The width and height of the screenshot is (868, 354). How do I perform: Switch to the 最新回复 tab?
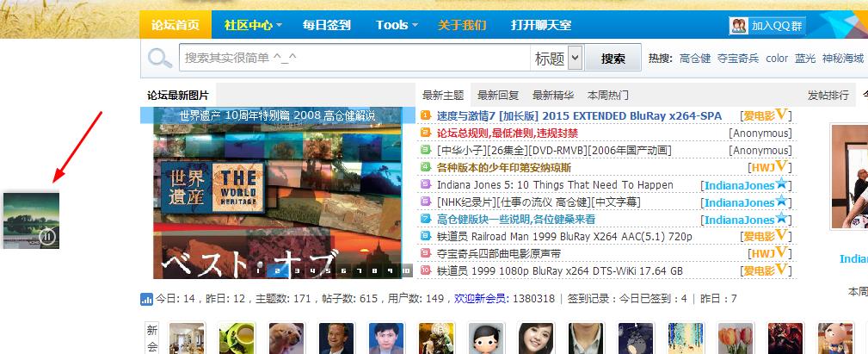click(498, 95)
